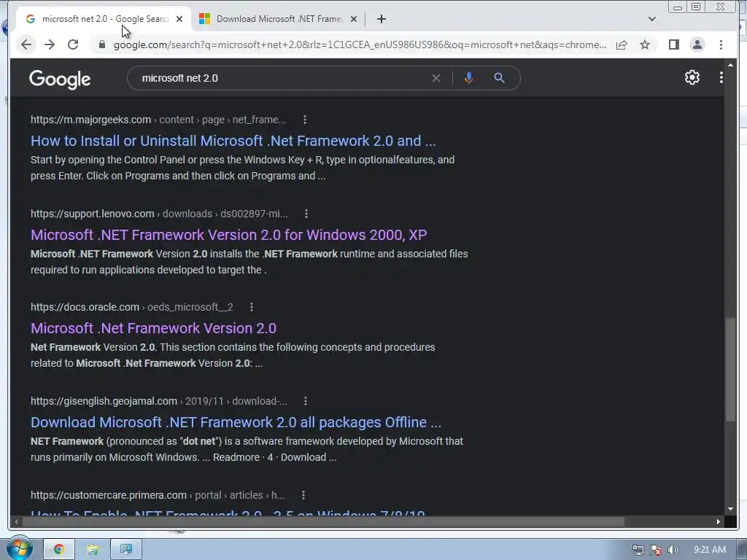Viewport: 747px width, 560px height.
Task: Reload the current page
Action: (x=73, y=44)
